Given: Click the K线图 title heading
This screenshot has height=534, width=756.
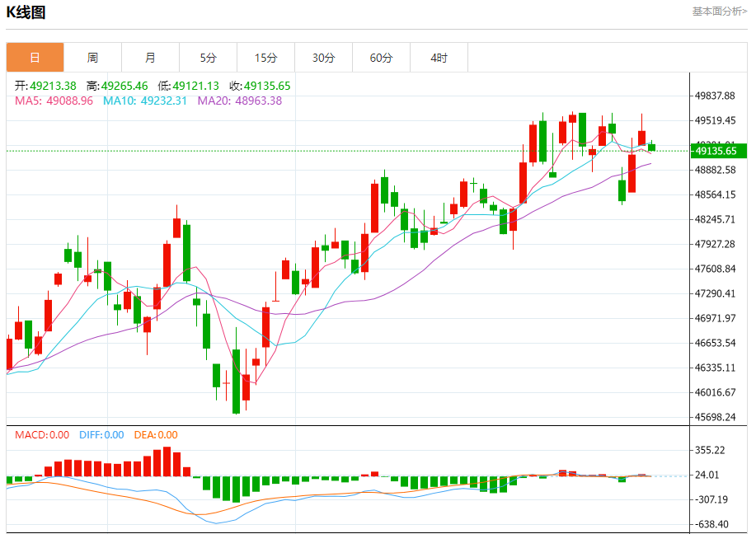Looking at the screenshot, I should point(26,12).
